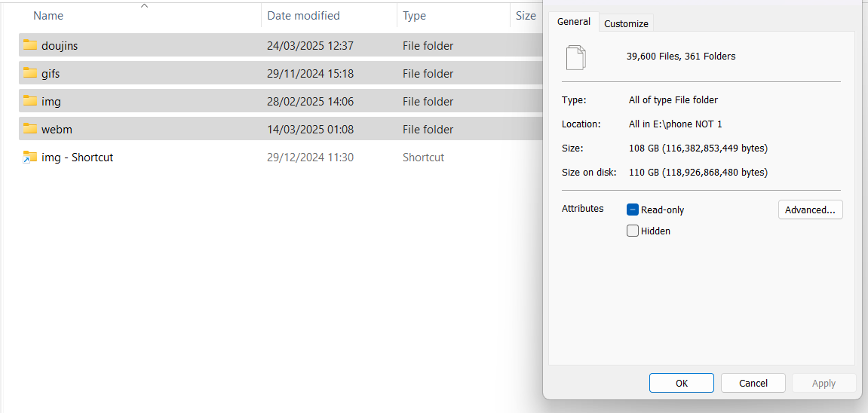Click date '28/02/2025 14:06'
The width and height of the screenshot is (868, 413).
[310, 102]
